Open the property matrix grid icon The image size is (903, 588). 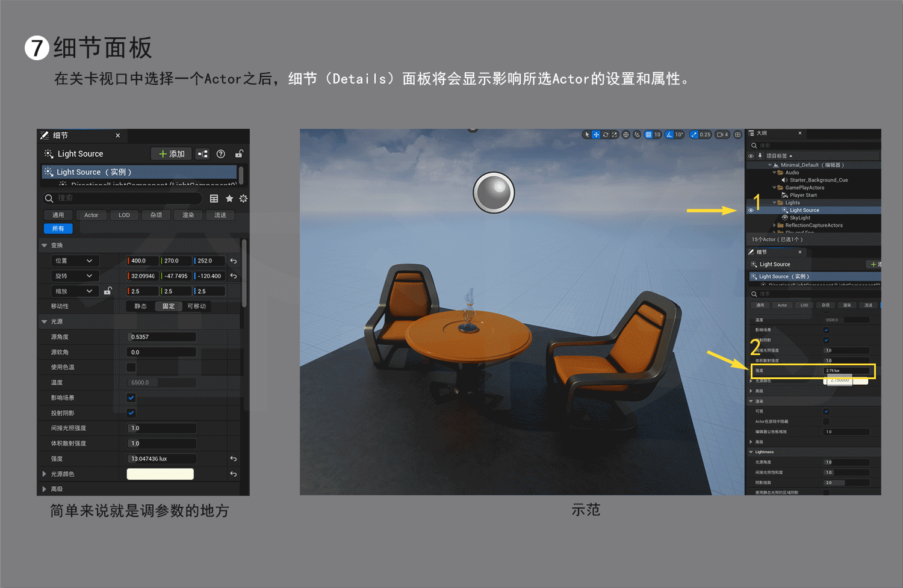(214, 199)
